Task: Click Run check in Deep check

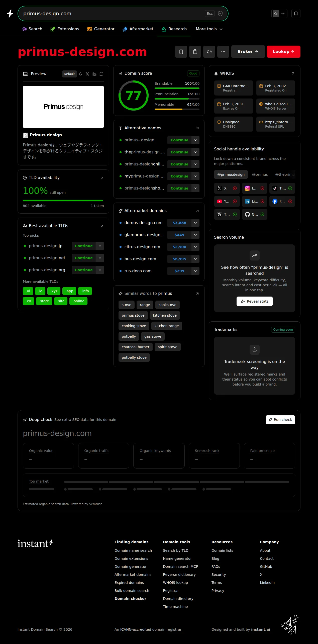Action: [x=280, y=420]
